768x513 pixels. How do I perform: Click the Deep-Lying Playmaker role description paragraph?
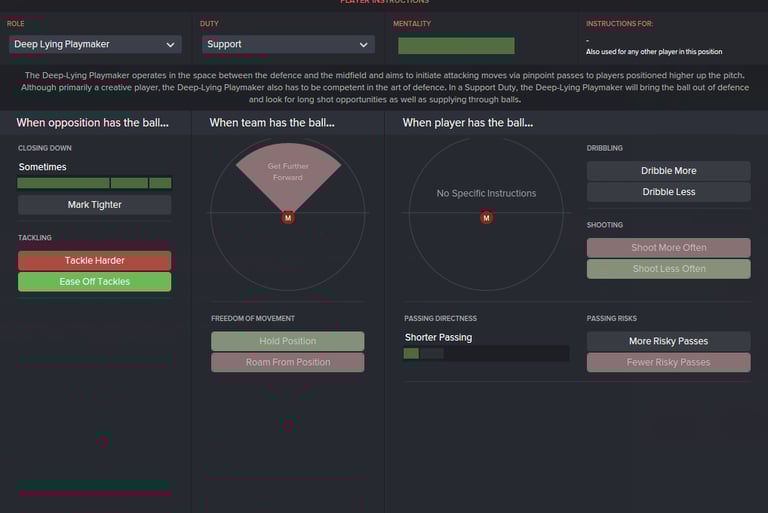click(x=384, y=88)
